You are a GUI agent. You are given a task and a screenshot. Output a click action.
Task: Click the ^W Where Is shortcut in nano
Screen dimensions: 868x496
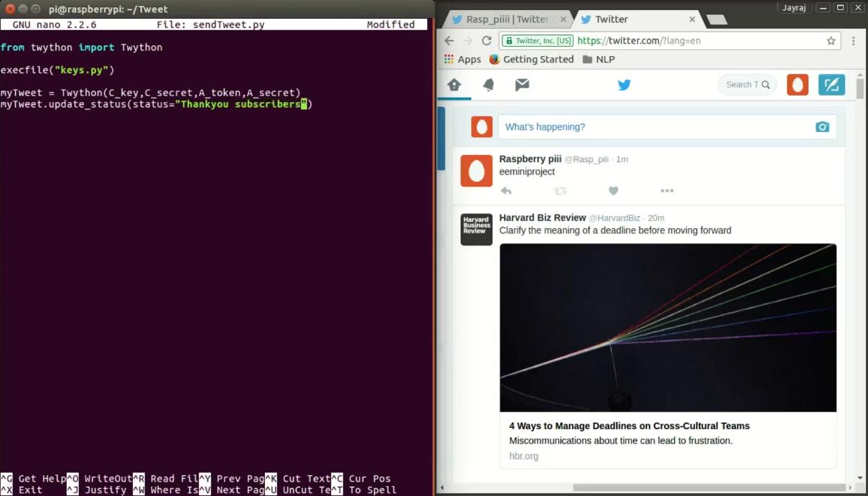point(165,490)
